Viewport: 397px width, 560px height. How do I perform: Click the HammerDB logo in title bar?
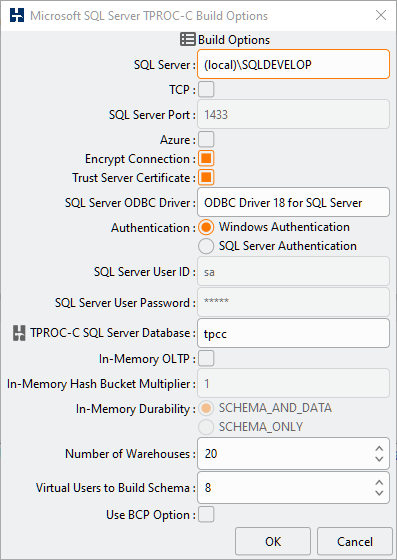17,16
